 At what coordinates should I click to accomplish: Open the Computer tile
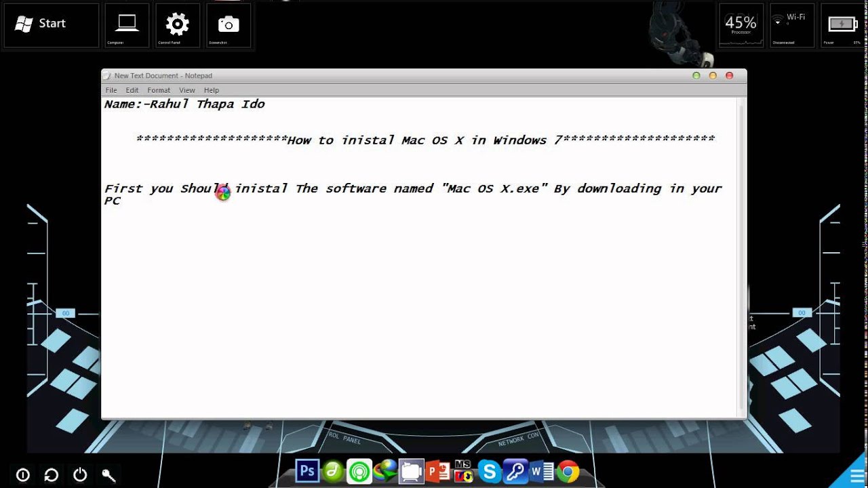click(127, 25)
